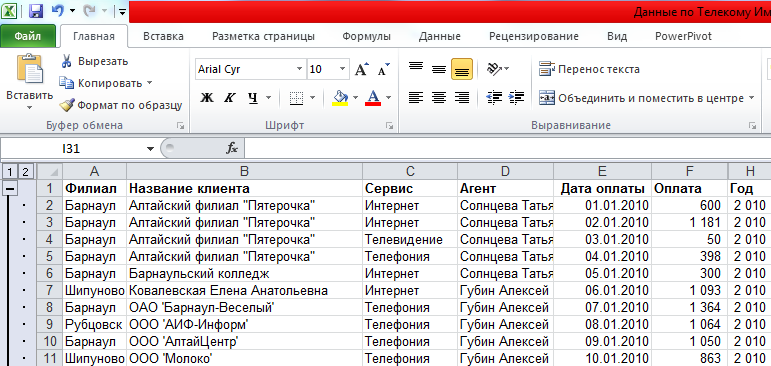Open the Name Box dropdown arrow

click(x=150, y=149)
